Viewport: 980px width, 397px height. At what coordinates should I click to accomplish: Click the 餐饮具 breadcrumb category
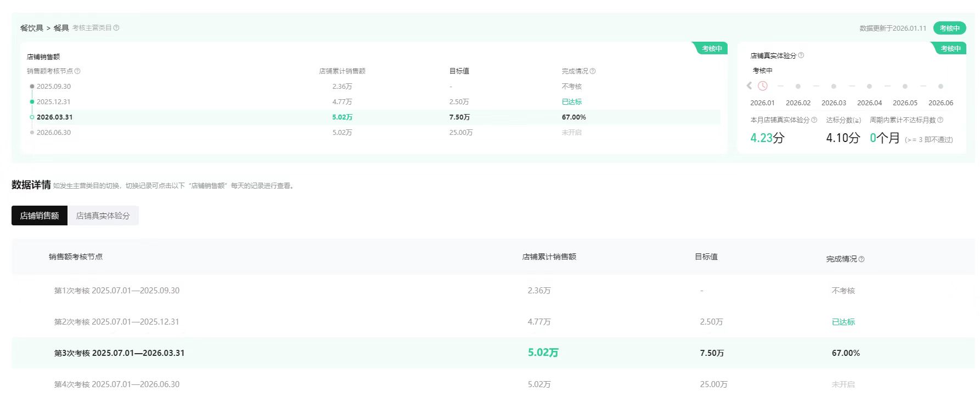(x=32, y=28)
